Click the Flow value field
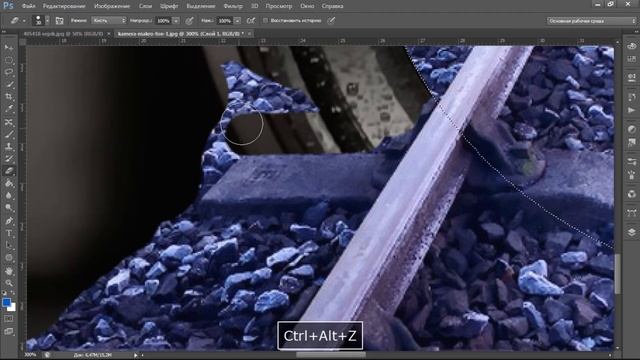Screen dimensions: 640x360 click(x=224, y=20)
